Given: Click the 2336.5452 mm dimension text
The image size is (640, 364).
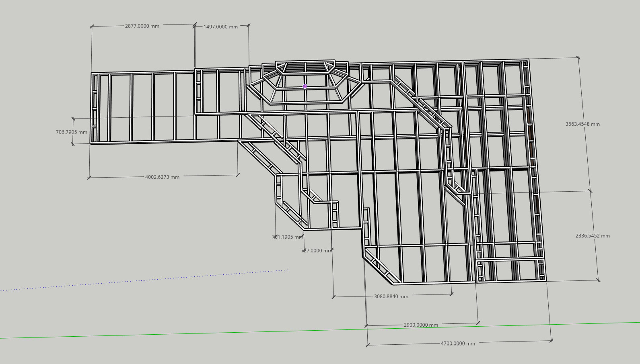Looking at the screenshot, I should (x=593, y=236).
